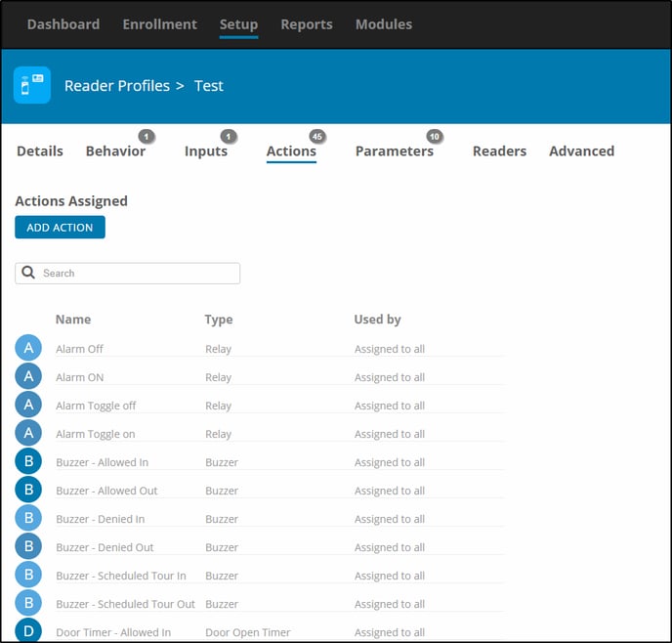
Task: Click into the Search field
Action: [127, 273]
